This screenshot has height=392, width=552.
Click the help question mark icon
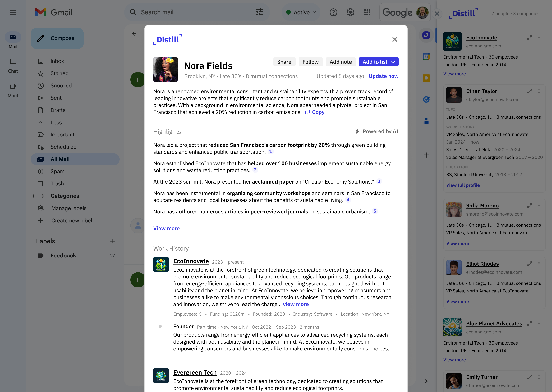333,12
